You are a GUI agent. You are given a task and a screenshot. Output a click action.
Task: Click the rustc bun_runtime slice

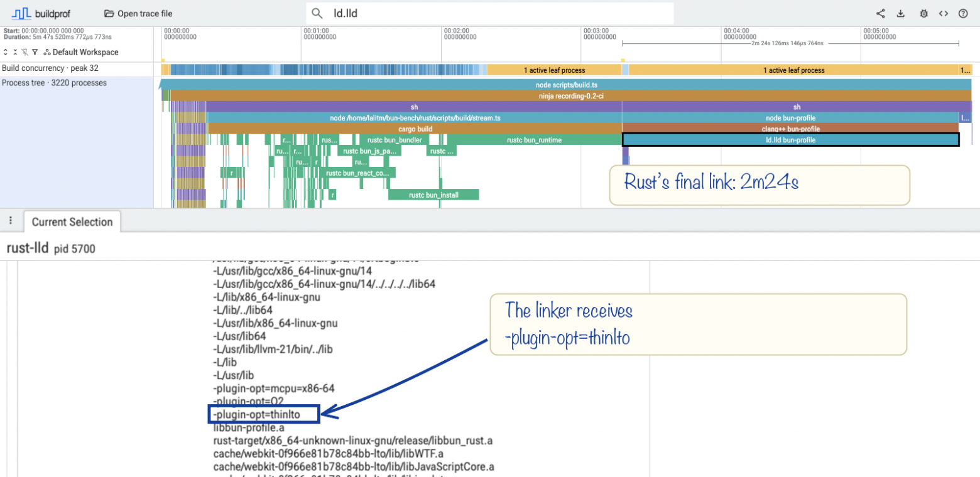click(534, 140)
